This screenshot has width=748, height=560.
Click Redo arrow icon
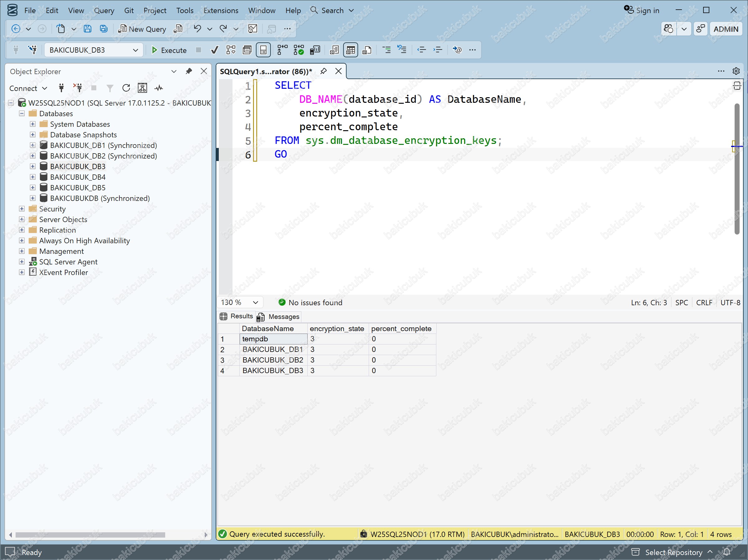223,29
